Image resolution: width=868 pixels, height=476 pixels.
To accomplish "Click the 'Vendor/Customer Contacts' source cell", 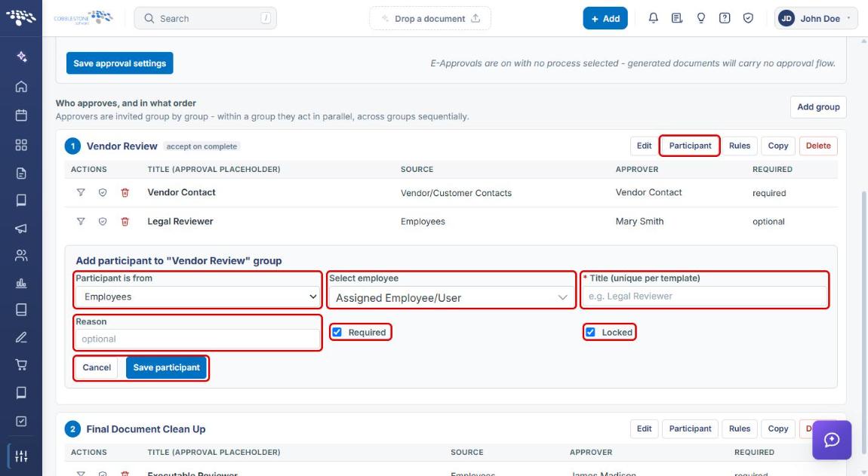I will pyautogui.click(x=456, y=192).
